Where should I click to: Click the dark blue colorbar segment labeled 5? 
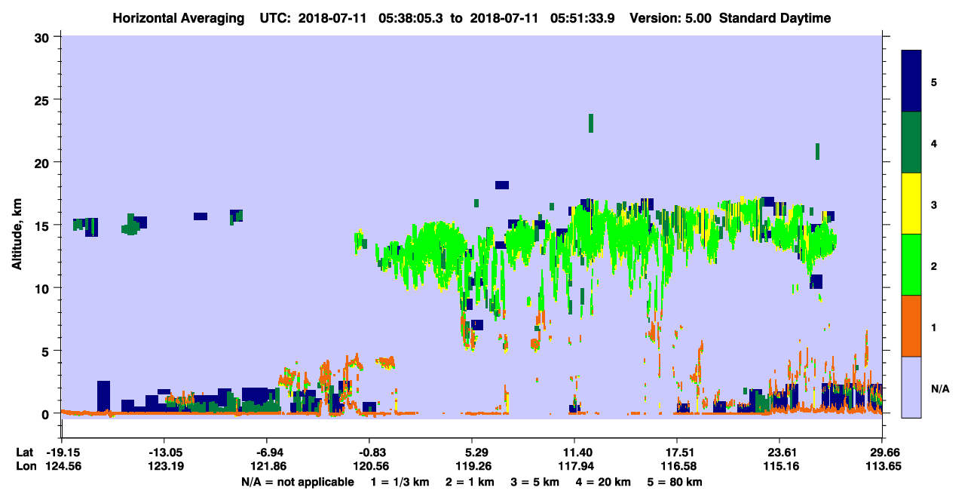pyautogui.click(x=911, y=81)
